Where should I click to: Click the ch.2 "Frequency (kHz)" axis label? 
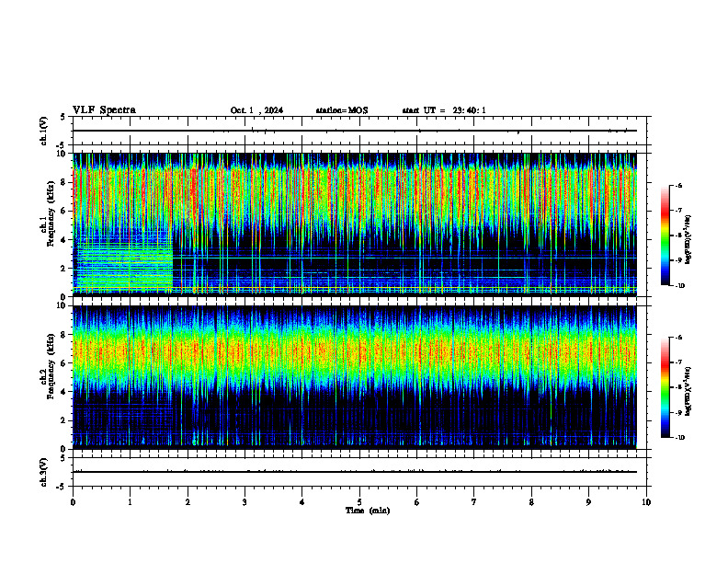pyautogui.click(x=51, y=366)
